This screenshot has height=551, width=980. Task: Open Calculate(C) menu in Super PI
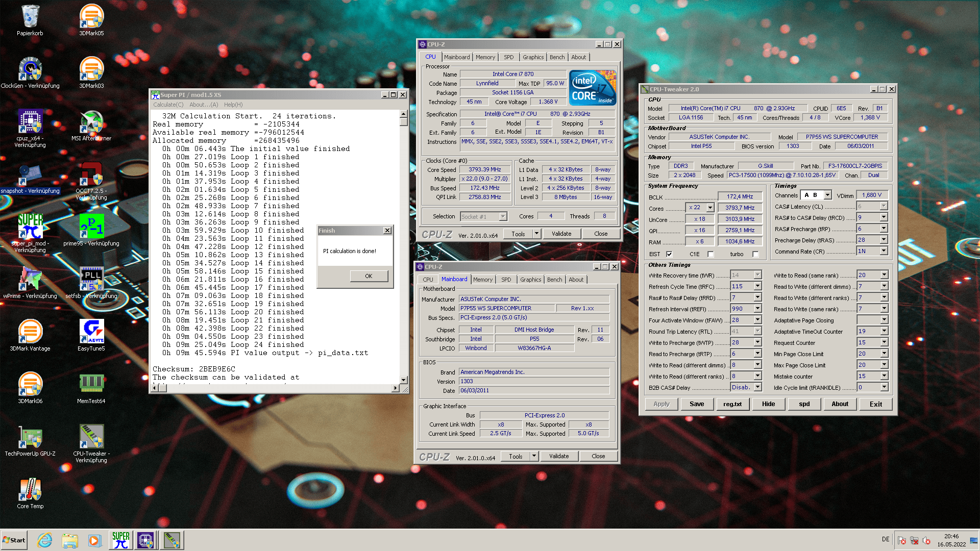pos(168,105)
